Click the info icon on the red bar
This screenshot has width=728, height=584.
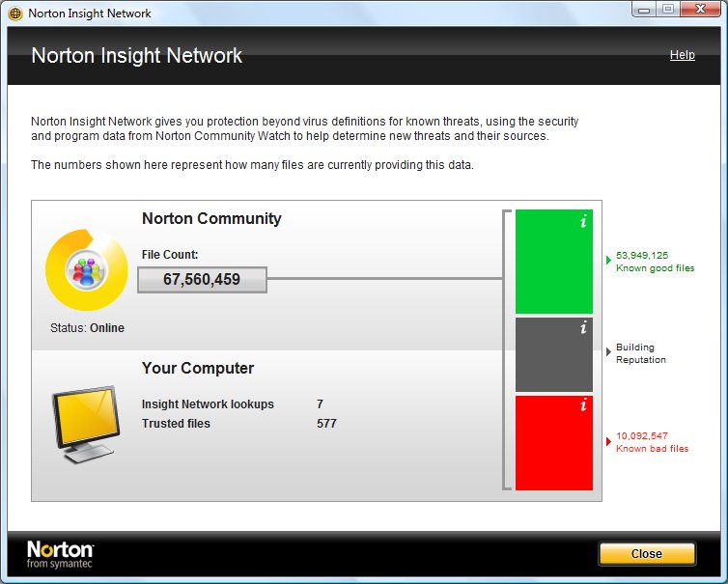pyautogui.click(x=583, y=404)
